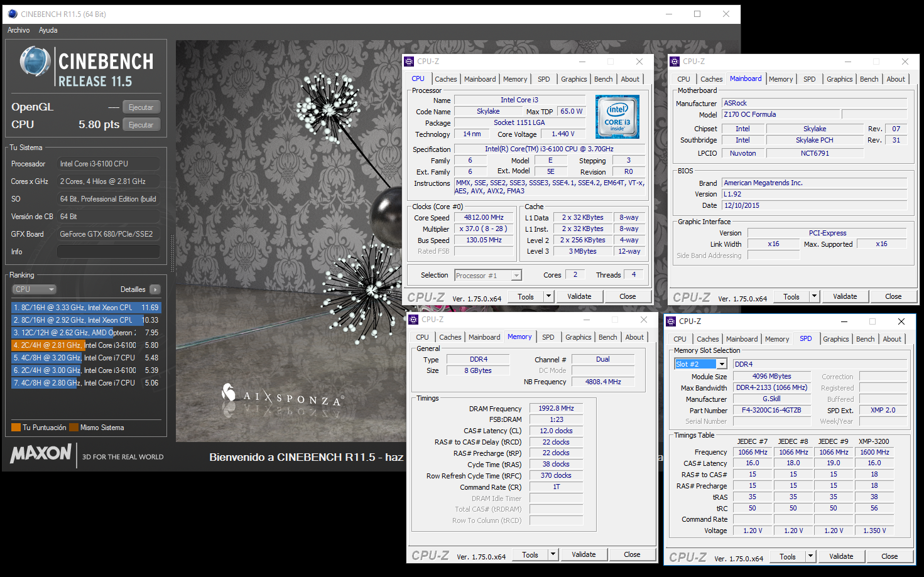Click the empty Info field in Cinebench

coord(108,252)
